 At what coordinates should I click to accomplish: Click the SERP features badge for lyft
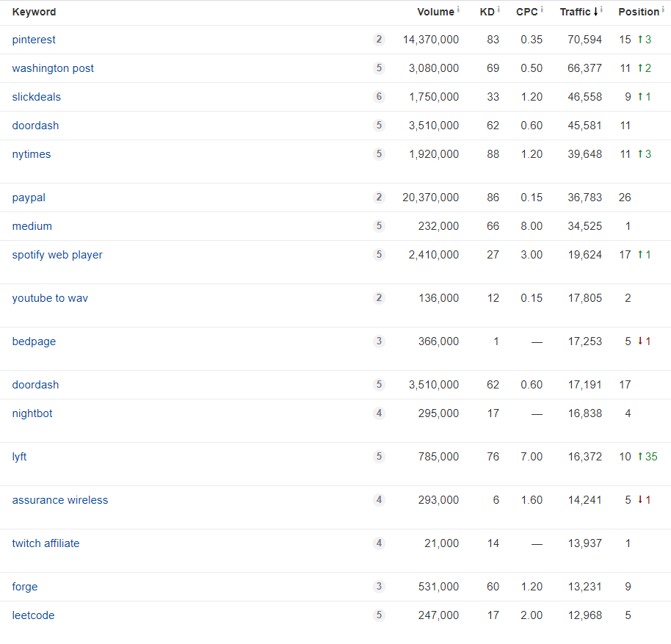pos(379,457)
